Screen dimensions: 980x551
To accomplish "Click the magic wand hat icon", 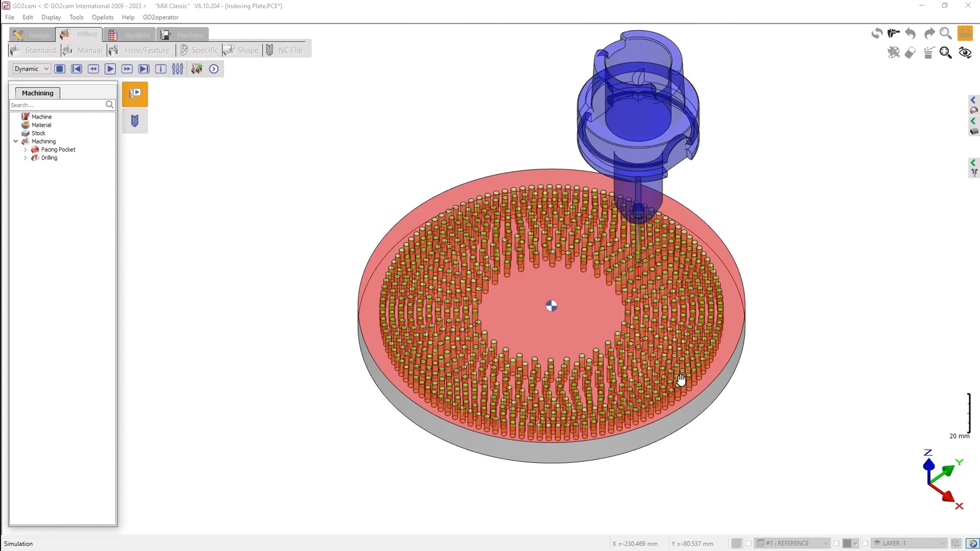I will (929, 52).
